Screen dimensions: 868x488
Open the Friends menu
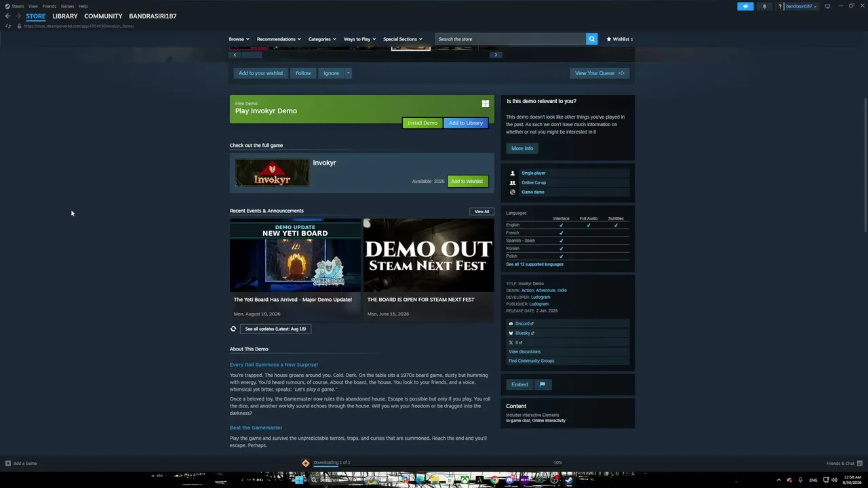(49, 6)
